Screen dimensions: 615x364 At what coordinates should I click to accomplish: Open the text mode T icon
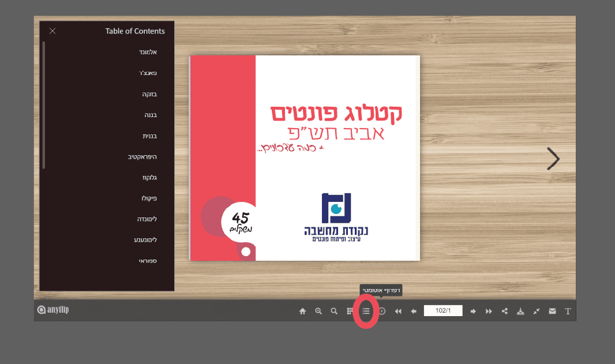(568, 311)
